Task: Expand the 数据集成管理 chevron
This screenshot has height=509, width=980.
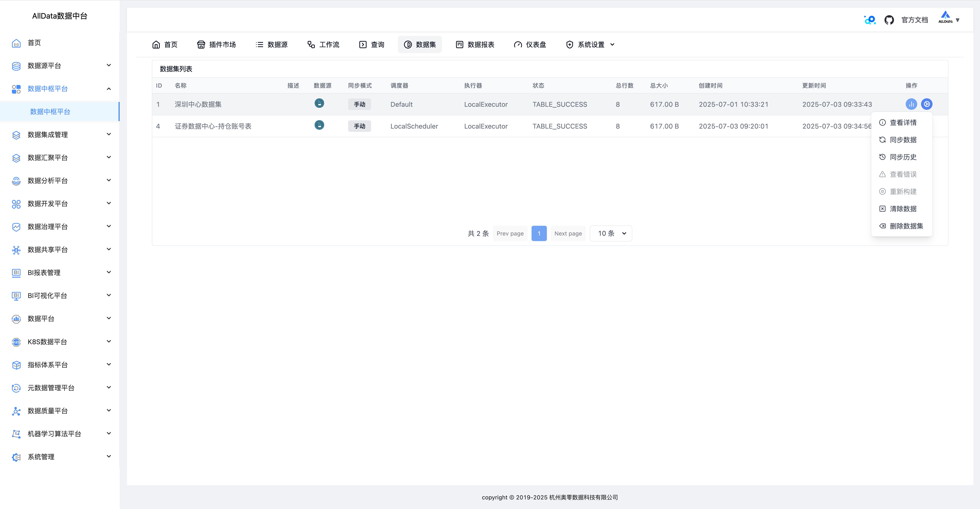Action: pyautogui.click(x=109, y=134)
